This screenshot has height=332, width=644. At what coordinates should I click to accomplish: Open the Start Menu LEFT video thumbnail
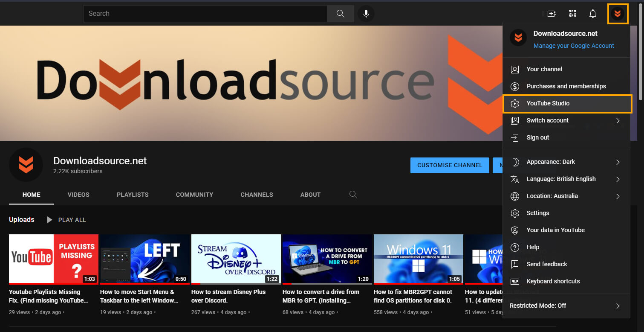pos(145,259)
